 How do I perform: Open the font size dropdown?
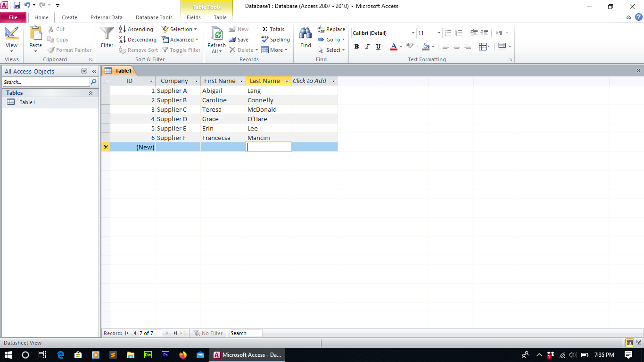(439, 33)
